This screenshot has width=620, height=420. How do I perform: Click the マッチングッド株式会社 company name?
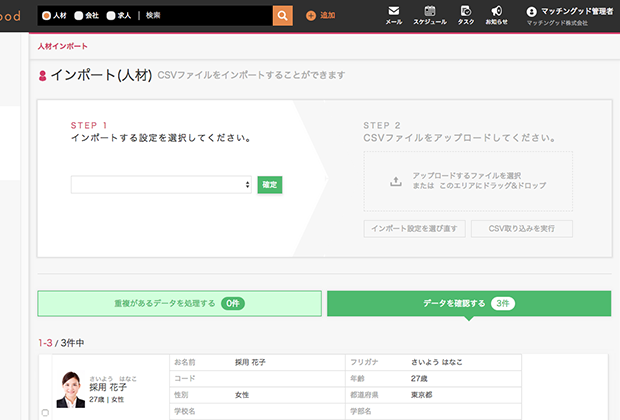(557, 23)
